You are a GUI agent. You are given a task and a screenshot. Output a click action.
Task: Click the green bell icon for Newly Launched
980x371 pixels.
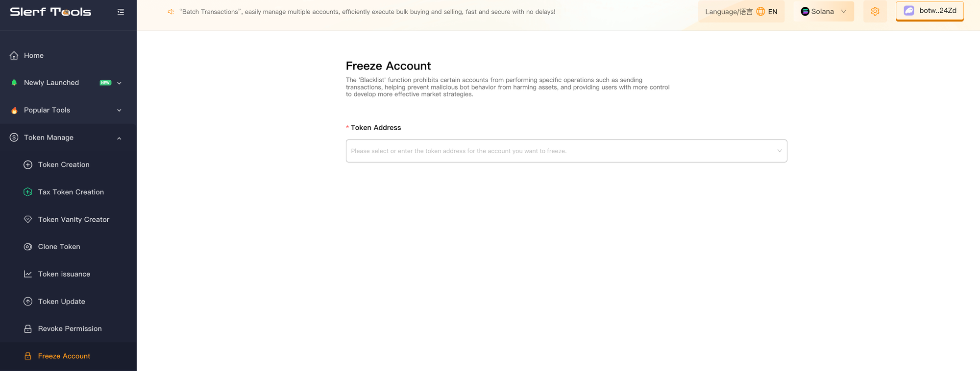[x=14, y=83]
